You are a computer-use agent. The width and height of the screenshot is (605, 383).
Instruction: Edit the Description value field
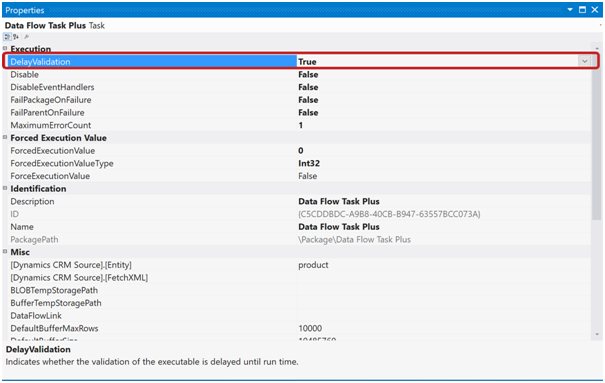444,202
